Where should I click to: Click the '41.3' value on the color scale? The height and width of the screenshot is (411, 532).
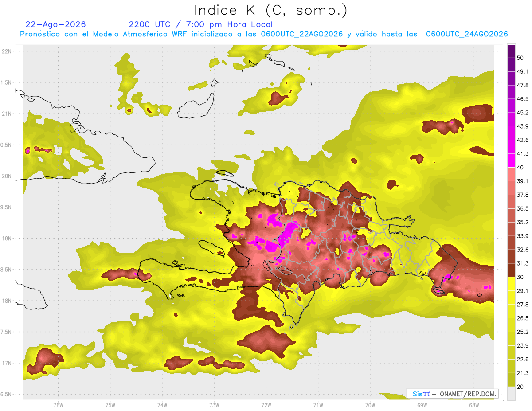[x=523, y=154]
